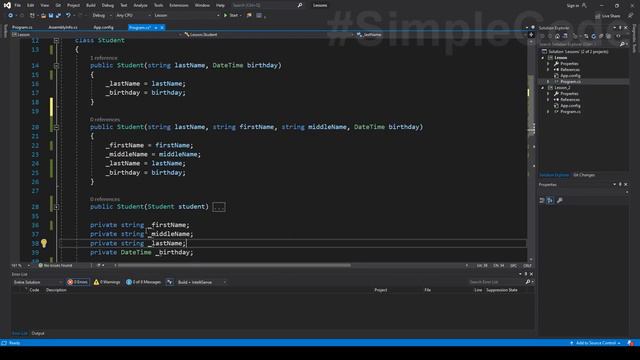Image resolution: width=640 pixels, height=360 pixels.
Task: Click the lightbulb quick actions icon
Action: (44, 244)
